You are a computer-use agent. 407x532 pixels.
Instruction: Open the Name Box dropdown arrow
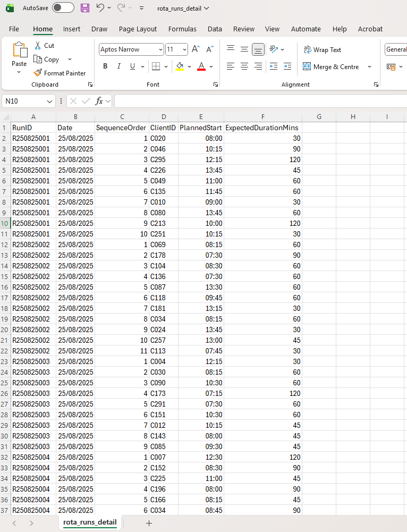49,101
